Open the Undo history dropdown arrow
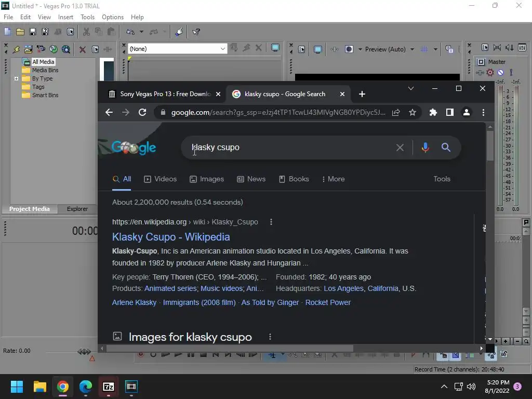Image resolution: width=532 pixels, height=399 pixels. click(141, 32)
